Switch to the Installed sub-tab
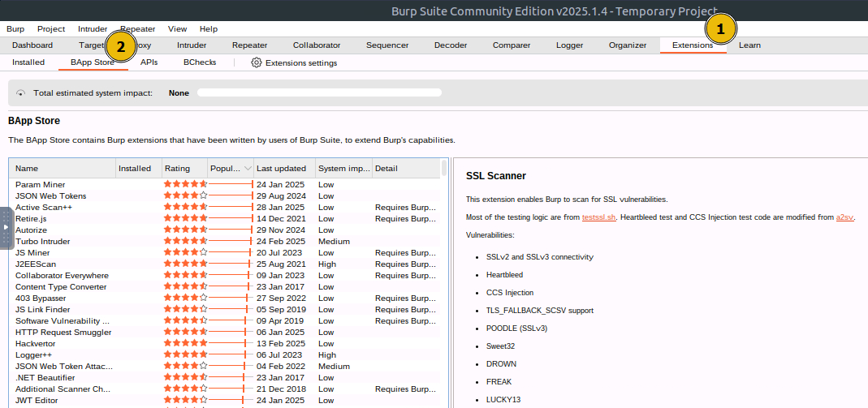 [x=28, y=62]
